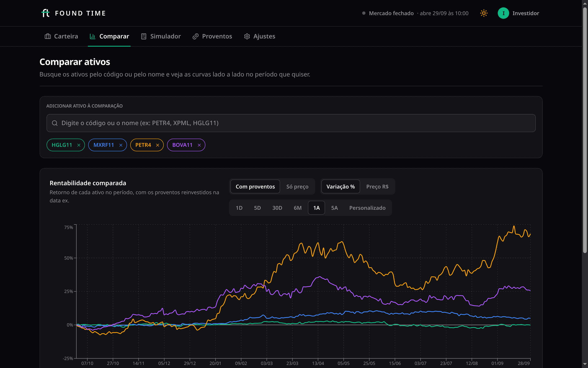The height and width of the screenshot is (368, 588).
Task: Set period to 5D
Action: tap(257, 208)
